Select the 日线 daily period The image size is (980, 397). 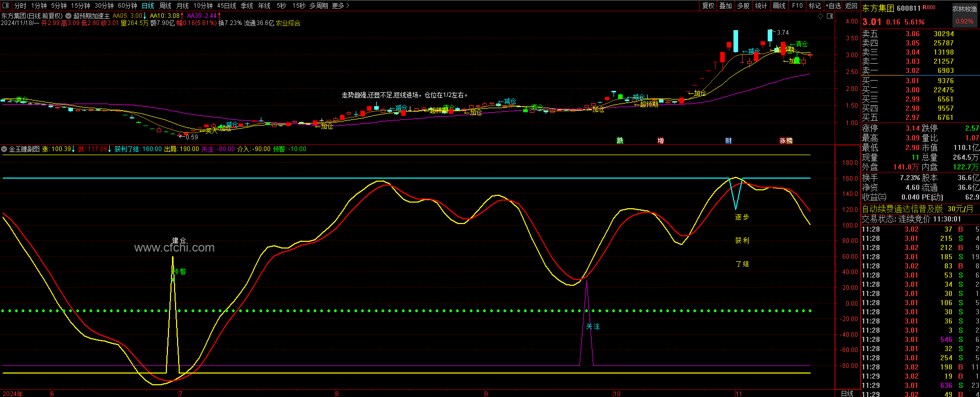148,6
